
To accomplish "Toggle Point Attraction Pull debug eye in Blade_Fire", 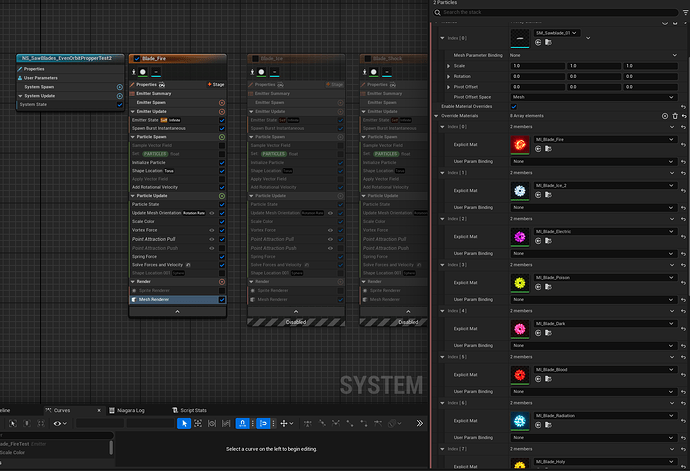I will (x=212, y=239).
